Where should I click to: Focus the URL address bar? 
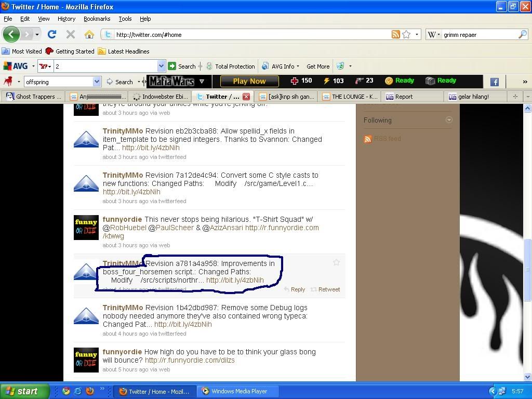pos(251,35)
